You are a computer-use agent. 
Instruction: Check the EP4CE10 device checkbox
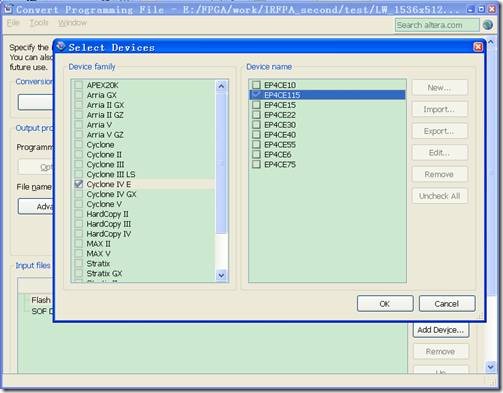(x=256, y=85)
